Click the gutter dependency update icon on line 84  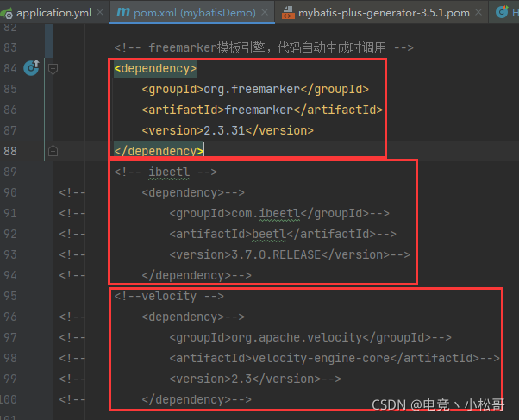coord(31,67)
